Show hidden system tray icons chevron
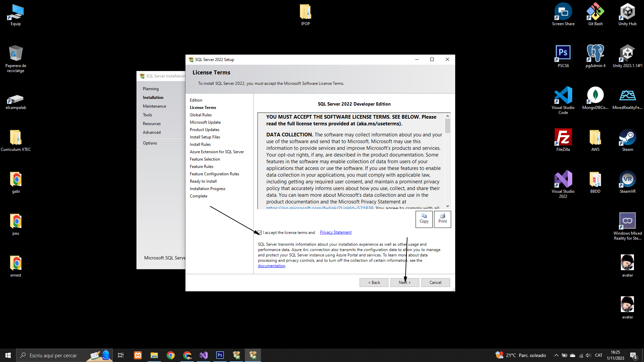Image resolution: width=644 pixels, height=362 pixels. pyautogui.click(x=556, y=355)
